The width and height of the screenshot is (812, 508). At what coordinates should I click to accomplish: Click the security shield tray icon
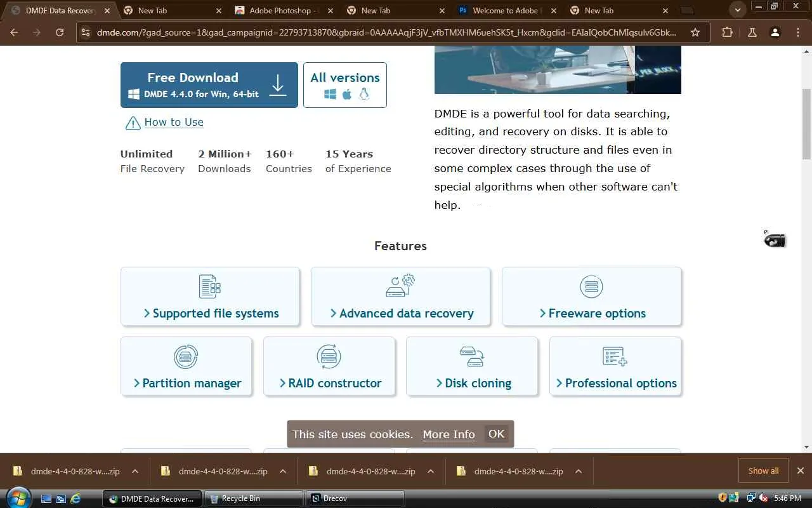click(x=723, y=498)
